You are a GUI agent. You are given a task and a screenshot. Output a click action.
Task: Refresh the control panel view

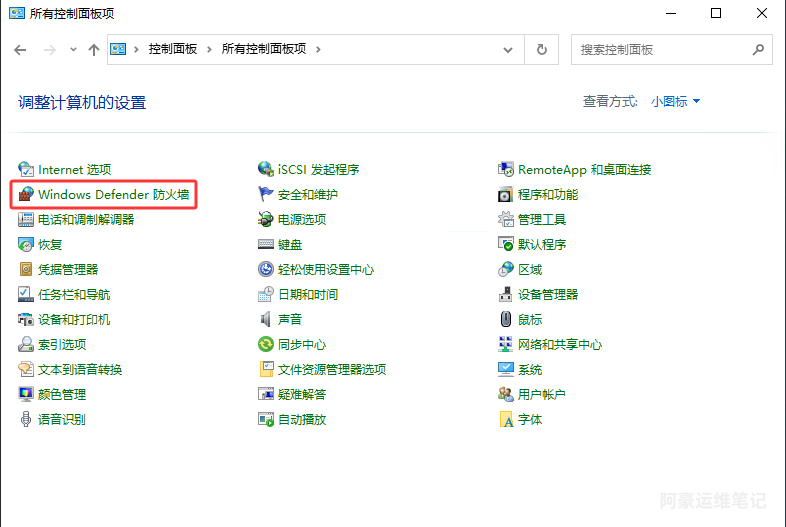(x=541, y=50)
